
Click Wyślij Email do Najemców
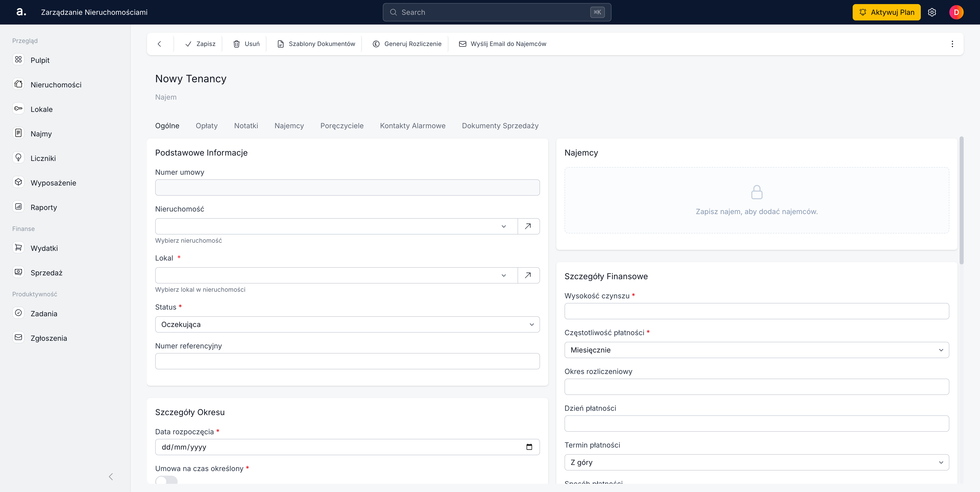(503, 44)
